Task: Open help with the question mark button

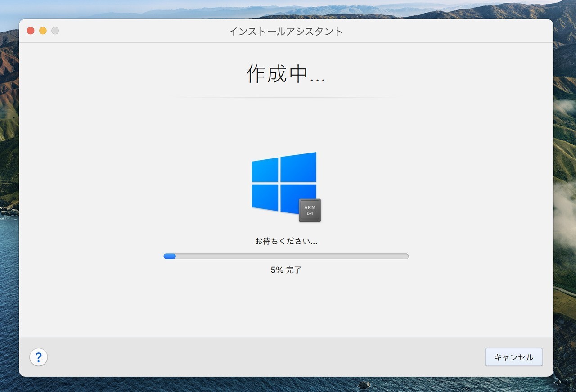Action: pos(39,357)
